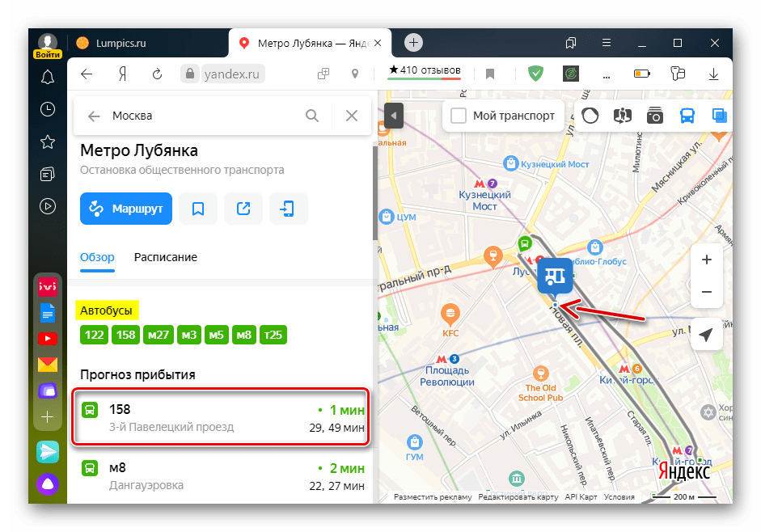
Task: Clear search with the X icon
Action: pos(352,116)
